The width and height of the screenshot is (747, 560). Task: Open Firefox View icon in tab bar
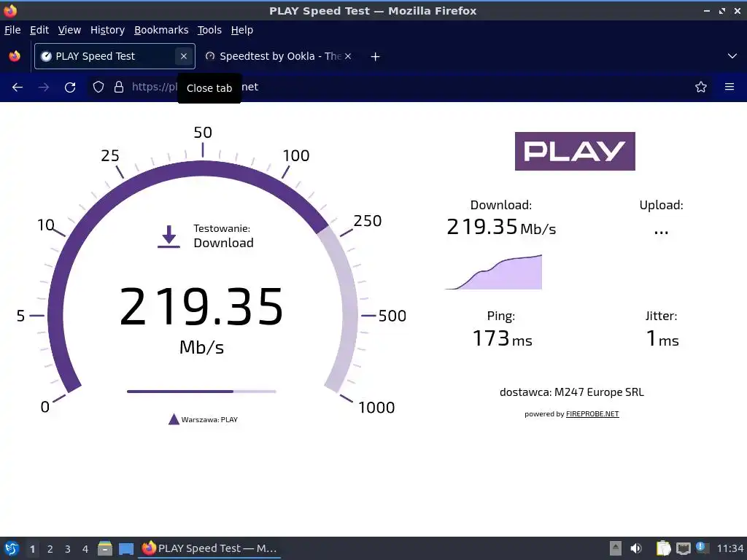[x=15, y=56]
